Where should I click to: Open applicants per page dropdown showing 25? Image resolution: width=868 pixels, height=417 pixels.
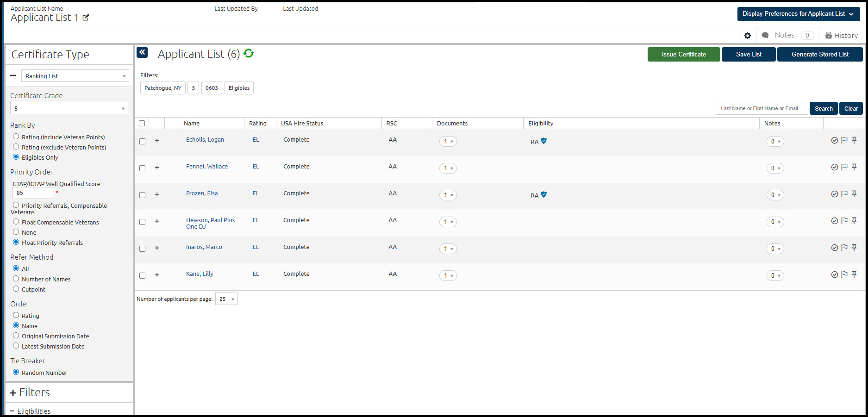[227, 299]
